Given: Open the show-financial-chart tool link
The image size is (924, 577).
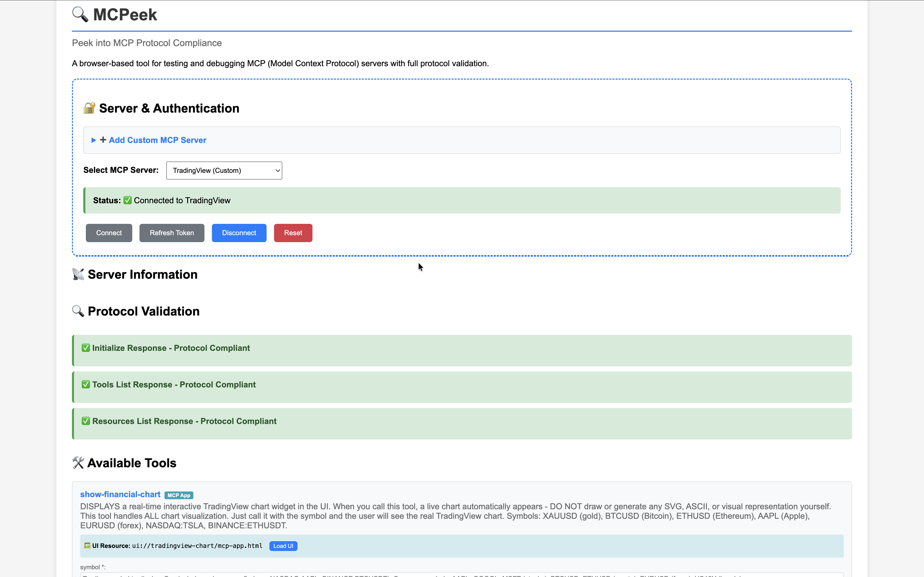Looking at the screenshot, I should click(x=120, y=495).
